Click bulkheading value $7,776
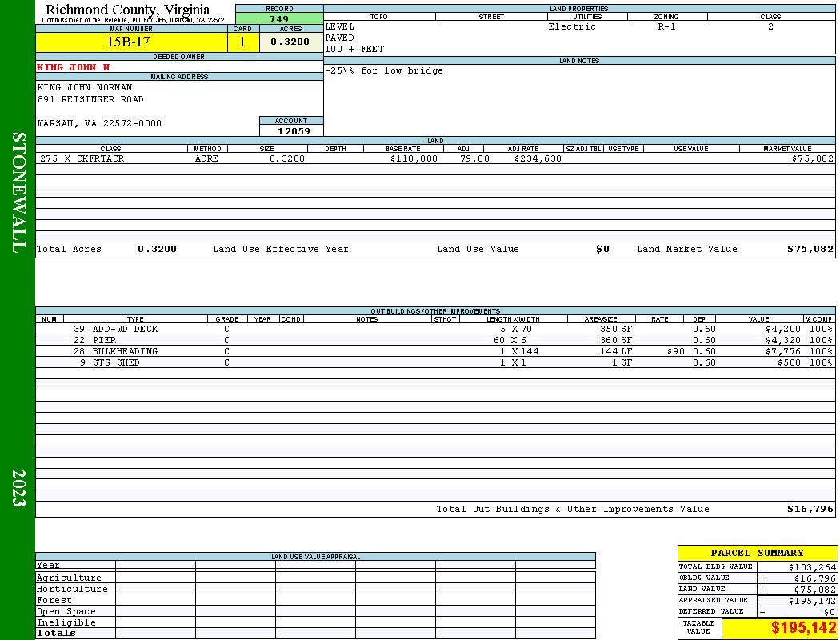 782,352
